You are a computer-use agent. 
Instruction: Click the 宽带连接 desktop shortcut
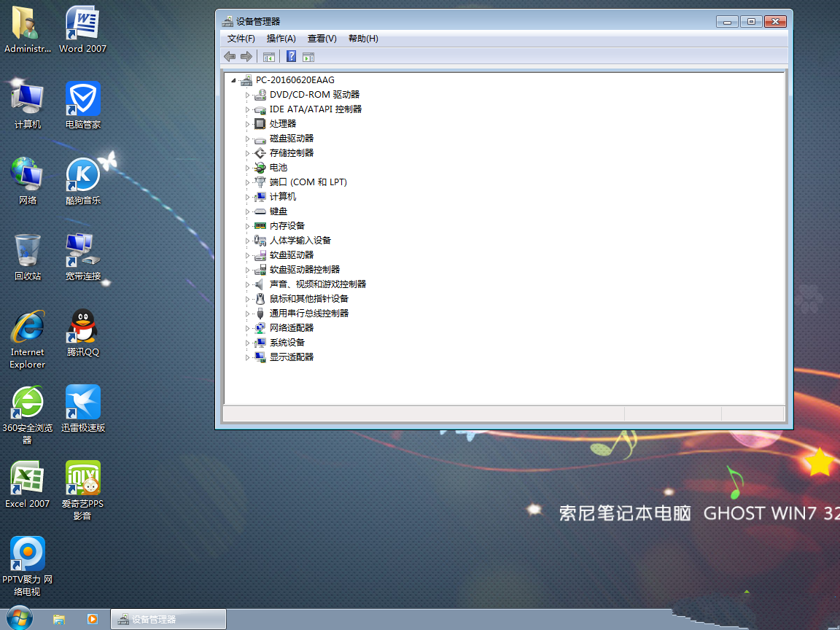coord(83,257)
